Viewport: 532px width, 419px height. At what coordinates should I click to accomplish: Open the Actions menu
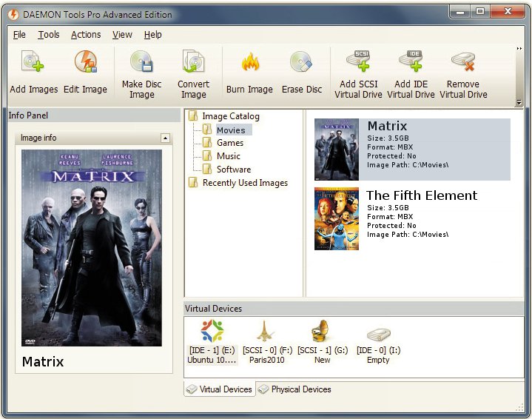point(86,35)
